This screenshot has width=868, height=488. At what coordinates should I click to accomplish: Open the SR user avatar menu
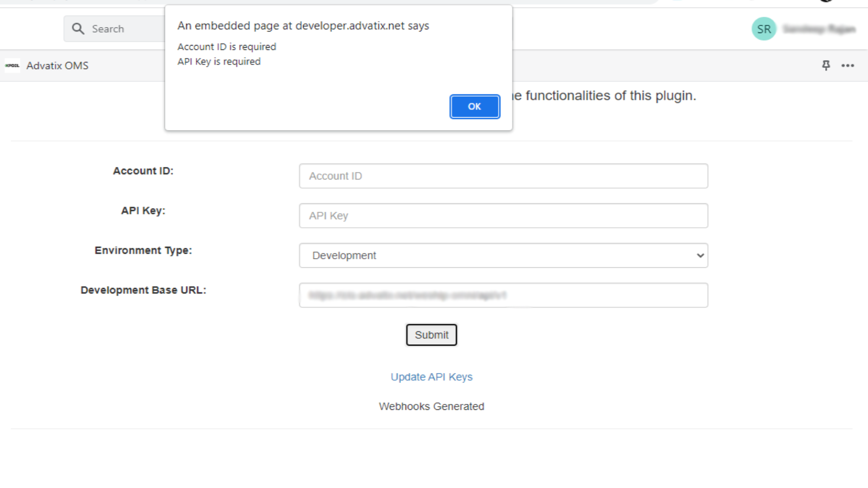[764, 29]
